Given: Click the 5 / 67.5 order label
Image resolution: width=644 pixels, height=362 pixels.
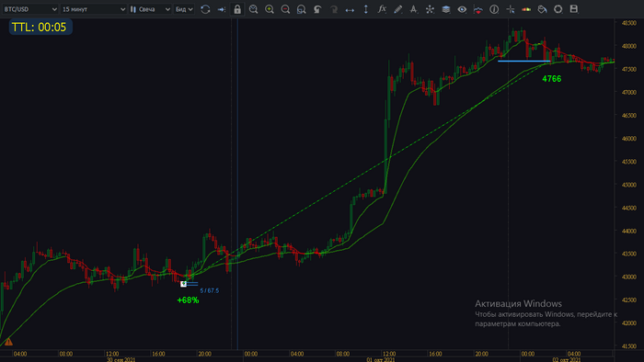Looking at the screenshot, I should (x=210, y=290).
